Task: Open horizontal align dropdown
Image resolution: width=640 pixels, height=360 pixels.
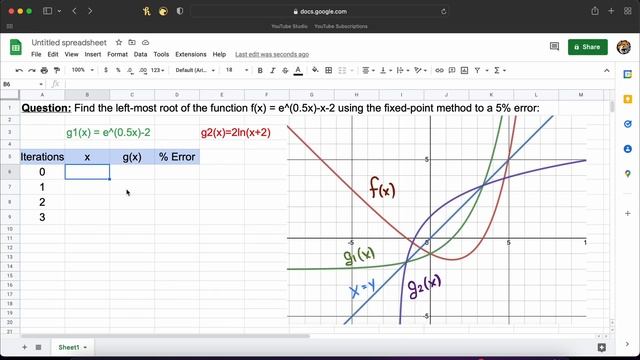Action: tap(368, 71)
